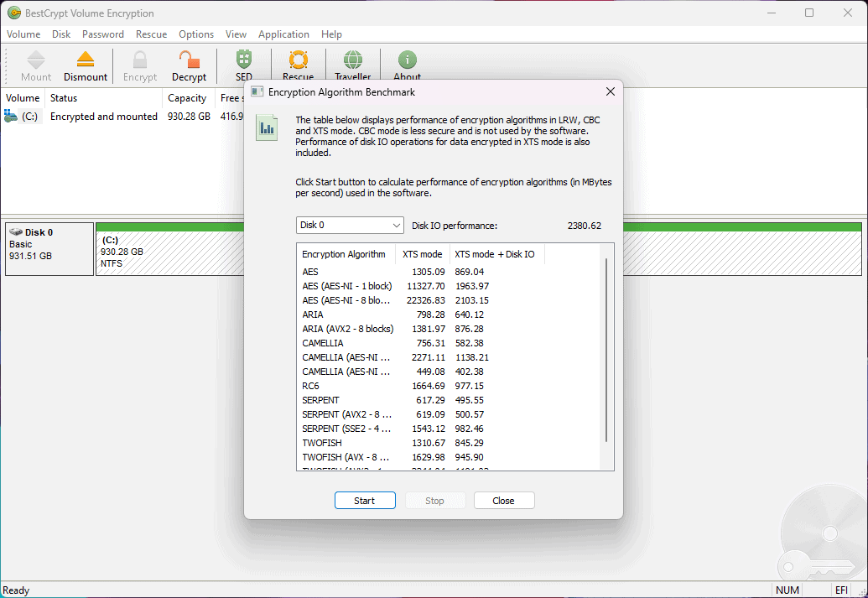Select the AES (AES-NI - 1 block) row
Viewport: 868px width, 598px height.
click(x=449, y=286)
